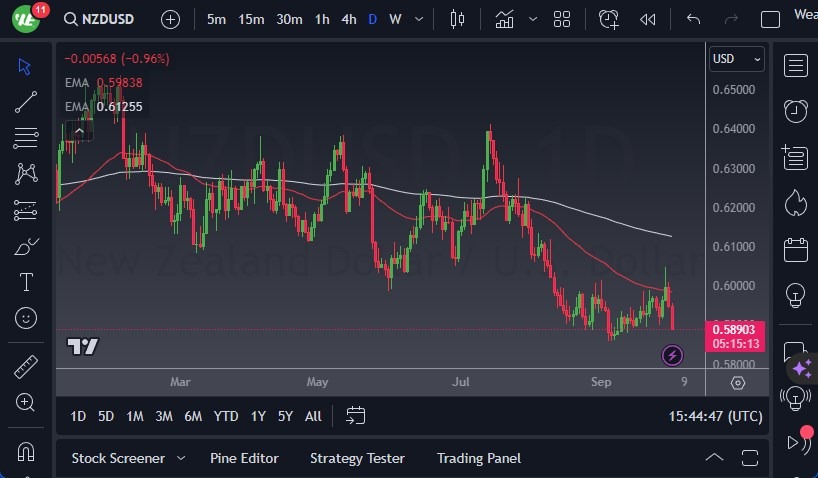818x478 pixels.
Task: Toggle fullscreen mode square icon
Action: click(x=770, y=19)
